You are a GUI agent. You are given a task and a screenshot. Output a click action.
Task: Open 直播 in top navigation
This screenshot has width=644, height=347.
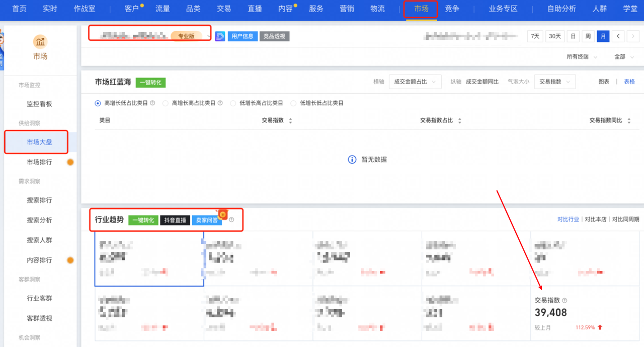point(255,9)
